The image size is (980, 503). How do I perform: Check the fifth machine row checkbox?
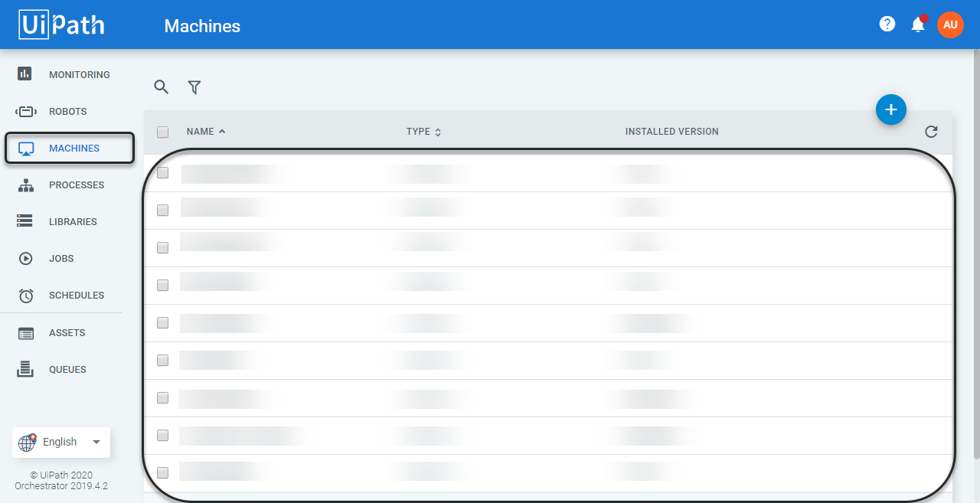(x=162, y=323)
